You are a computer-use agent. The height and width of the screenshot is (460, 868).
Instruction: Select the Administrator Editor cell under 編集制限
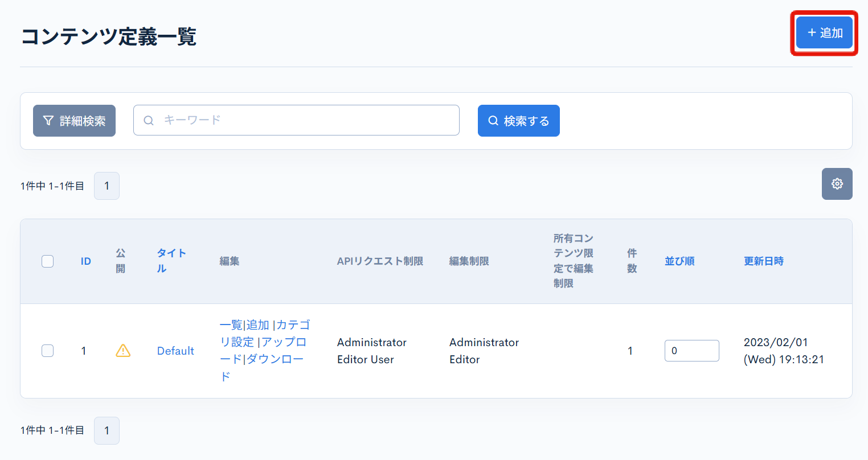tap(484, 351)
